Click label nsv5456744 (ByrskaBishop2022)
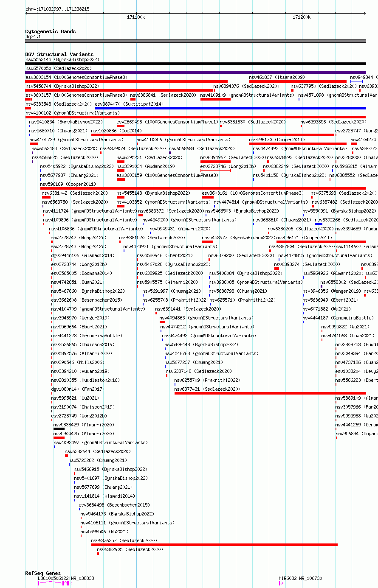 (62, 86)
